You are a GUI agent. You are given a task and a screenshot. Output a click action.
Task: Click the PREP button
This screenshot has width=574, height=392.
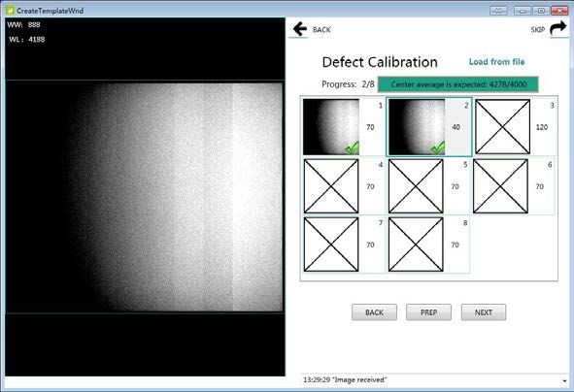(428, 312)
